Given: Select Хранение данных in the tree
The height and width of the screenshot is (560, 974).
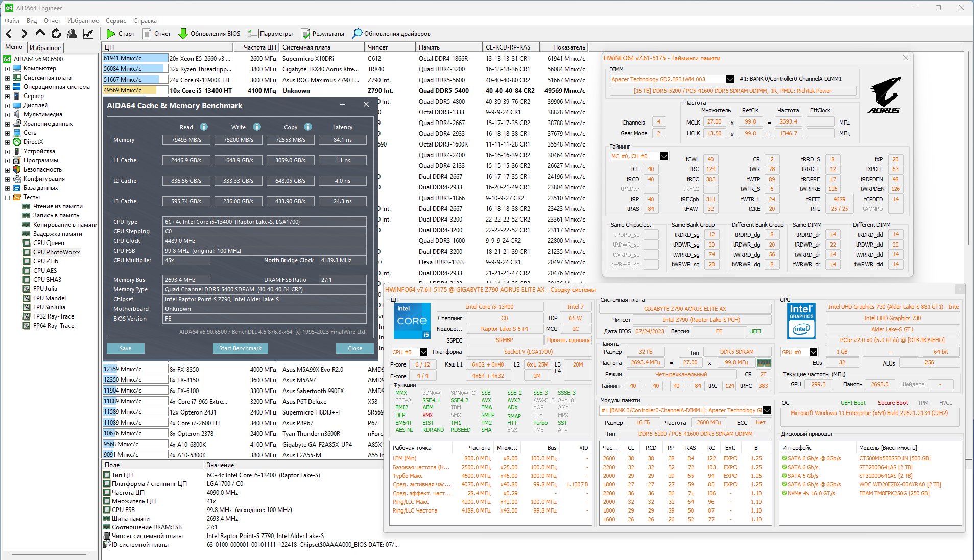Looking at the screenshot, I should [48, 124].
